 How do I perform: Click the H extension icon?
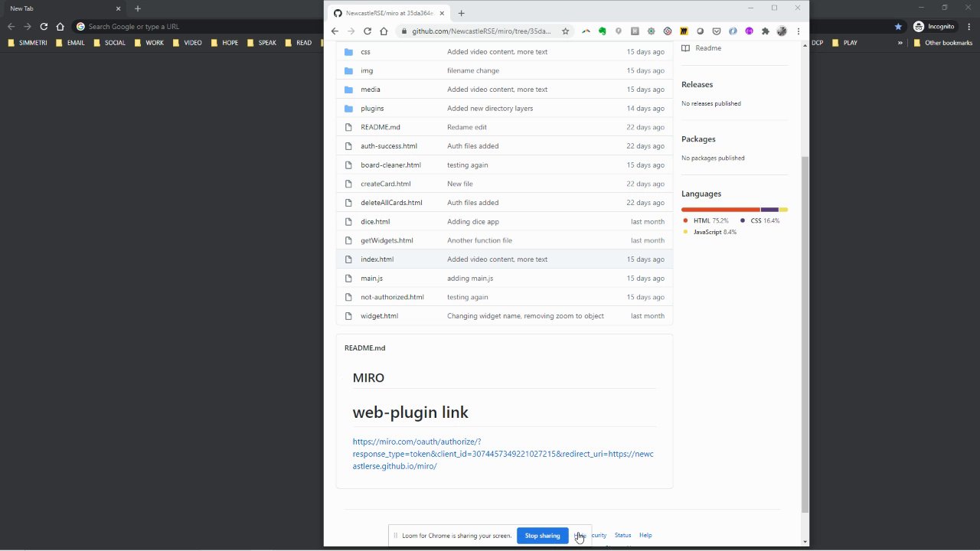[635, 31]
